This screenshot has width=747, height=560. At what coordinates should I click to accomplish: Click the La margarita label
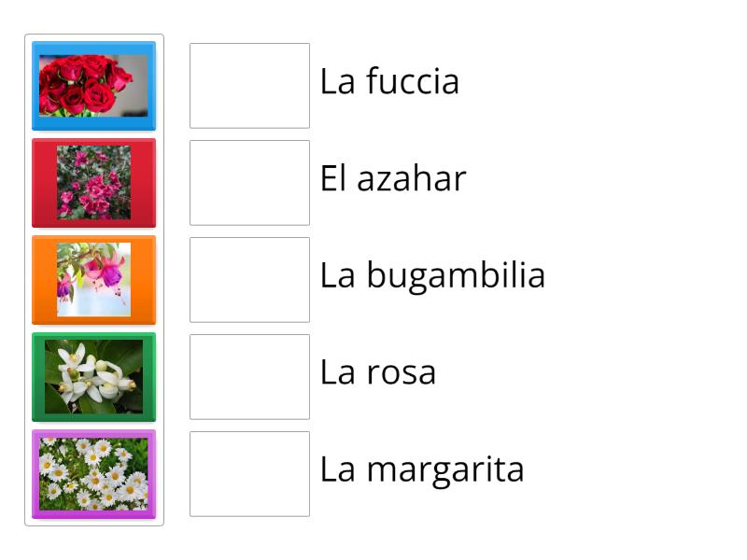click(x=425, y=470)
